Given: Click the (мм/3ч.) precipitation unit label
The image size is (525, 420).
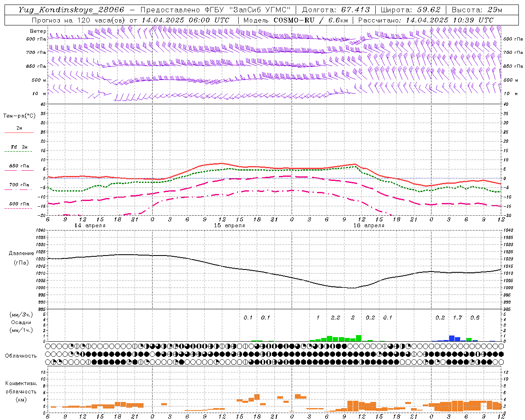Looking at the screenshot, I should pyautogui.click(x=21, y=315).
